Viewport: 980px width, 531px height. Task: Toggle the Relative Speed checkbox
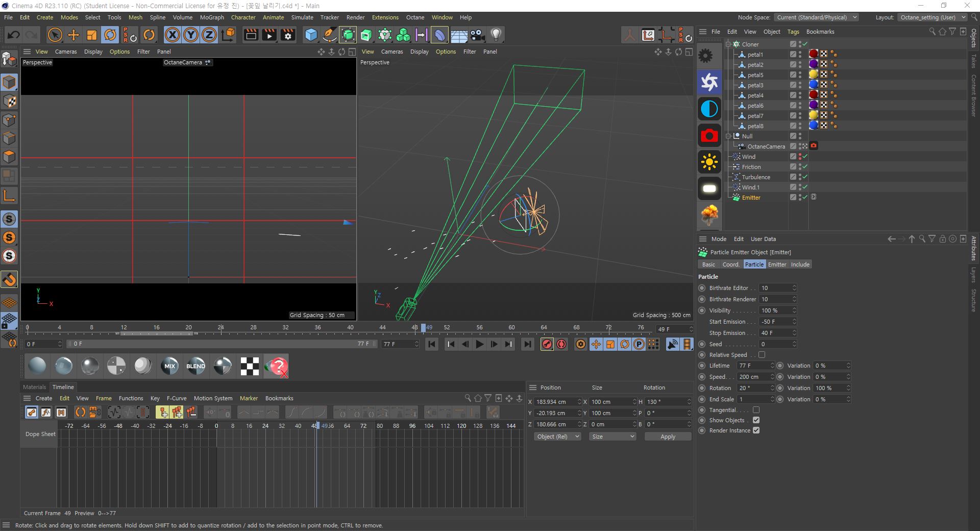point(762,355)
